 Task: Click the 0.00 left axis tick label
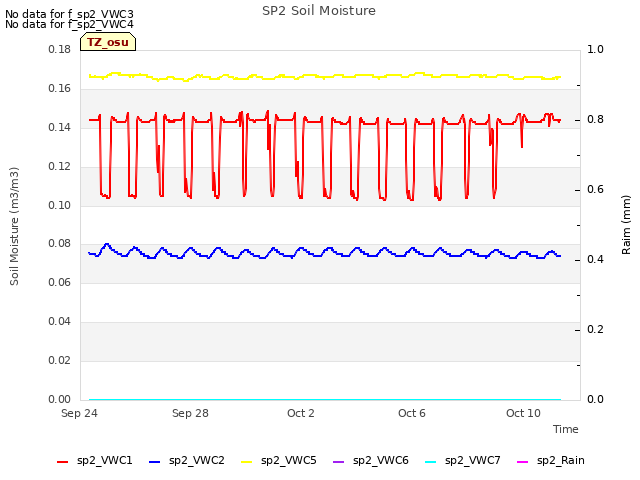pos(59,399)
